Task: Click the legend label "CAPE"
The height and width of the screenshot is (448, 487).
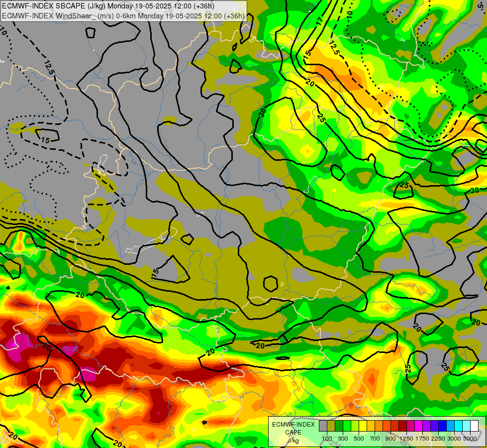Action: pos(293,433)
